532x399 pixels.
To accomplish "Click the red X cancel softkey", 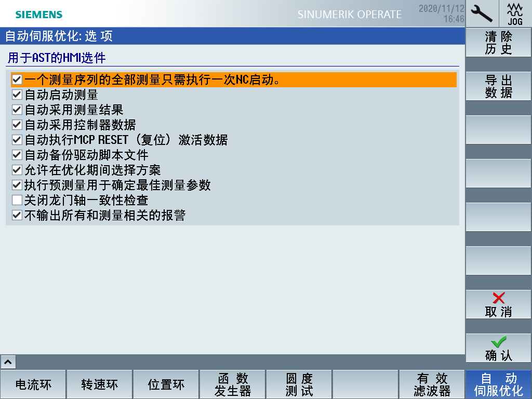I will (498, 304).
